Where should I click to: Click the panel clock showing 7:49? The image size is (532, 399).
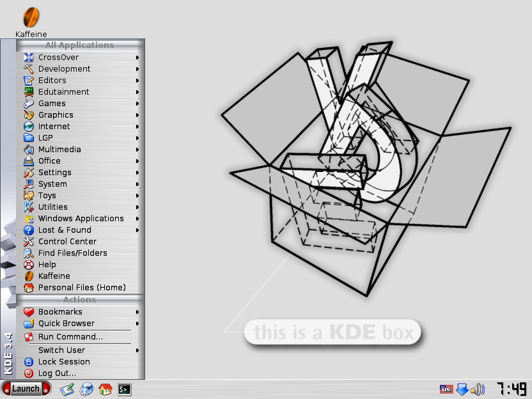(511, 389)
